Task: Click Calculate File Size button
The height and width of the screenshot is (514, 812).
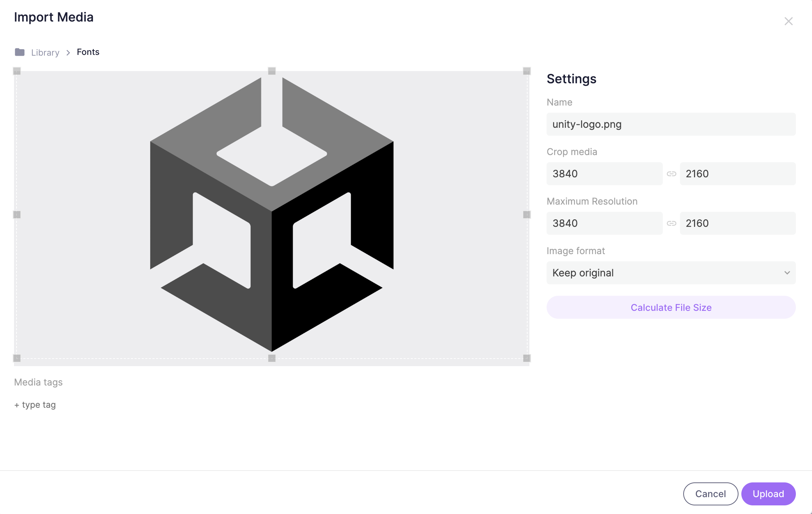Action: tap(671, 307)
